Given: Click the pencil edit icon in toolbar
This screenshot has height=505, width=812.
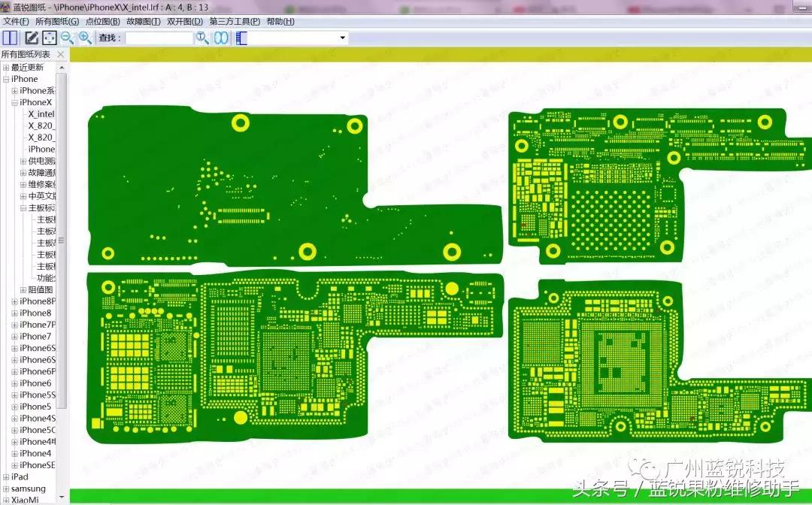Looking at the screenshot, I should click(32, 38).
